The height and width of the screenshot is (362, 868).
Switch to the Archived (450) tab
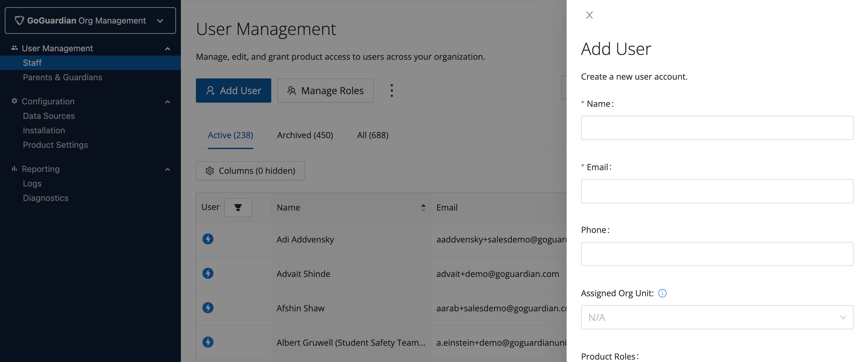[305, 135]
